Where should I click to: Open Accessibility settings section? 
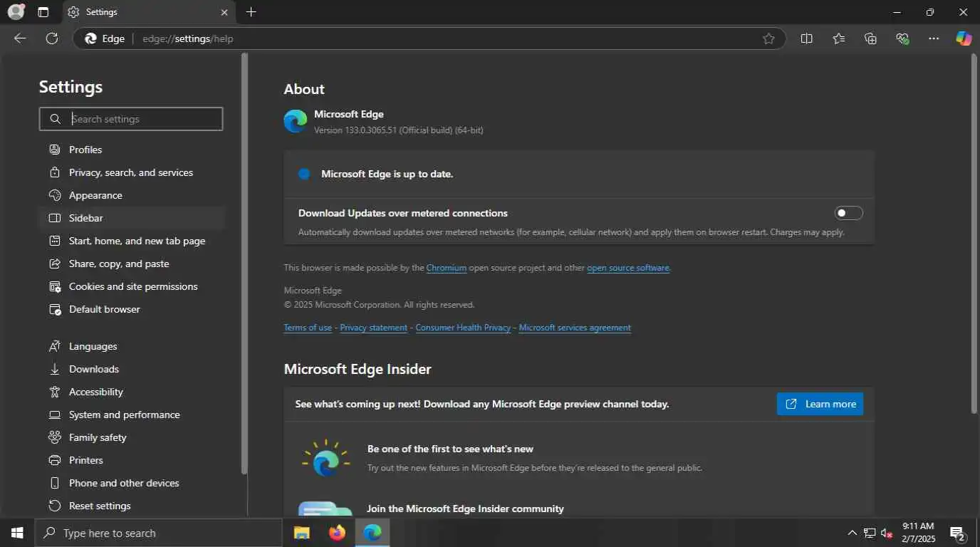point(132,392)
